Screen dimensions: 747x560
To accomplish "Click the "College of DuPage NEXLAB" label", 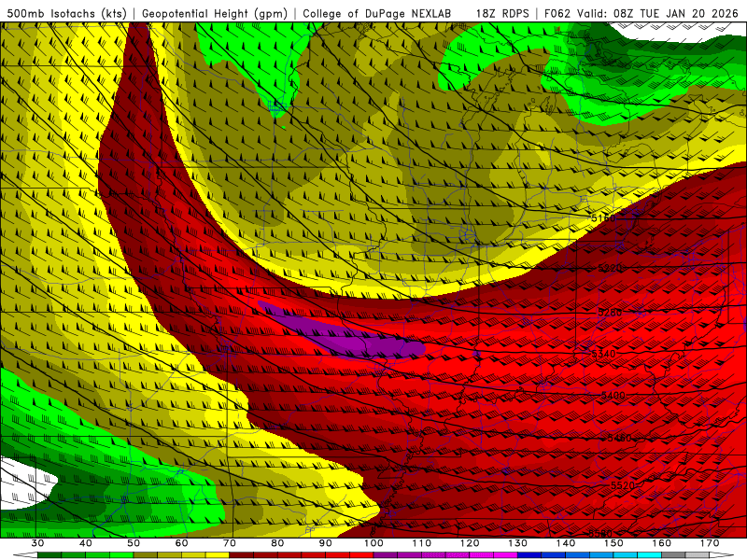I will coord(377,14).
